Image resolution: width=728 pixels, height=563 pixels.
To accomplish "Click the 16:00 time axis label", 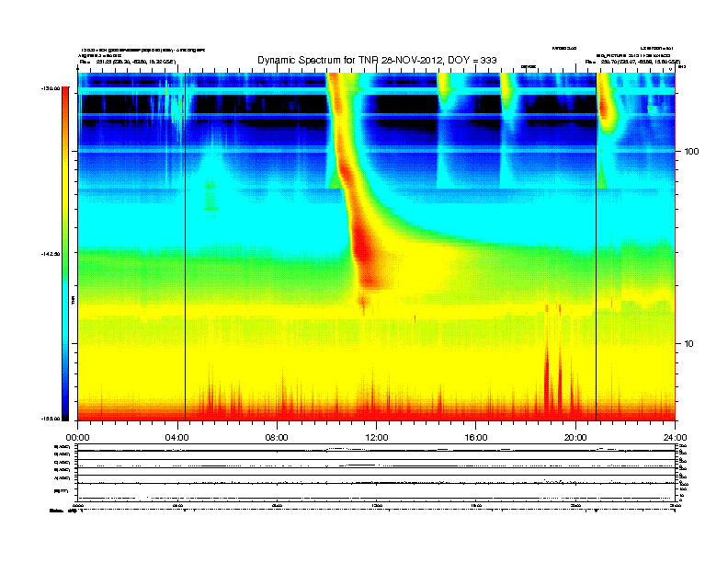I will pyautogui.click(x=476, y=438).
